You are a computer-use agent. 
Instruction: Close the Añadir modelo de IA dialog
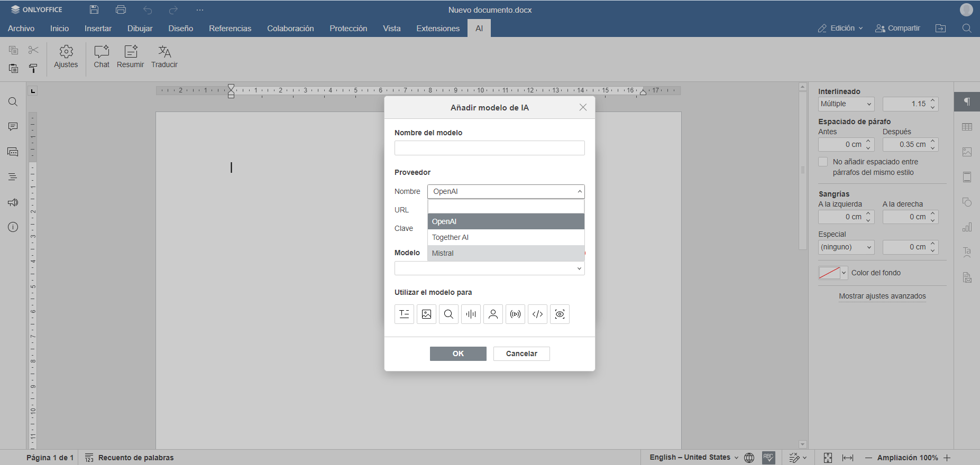tap(583, 107)
